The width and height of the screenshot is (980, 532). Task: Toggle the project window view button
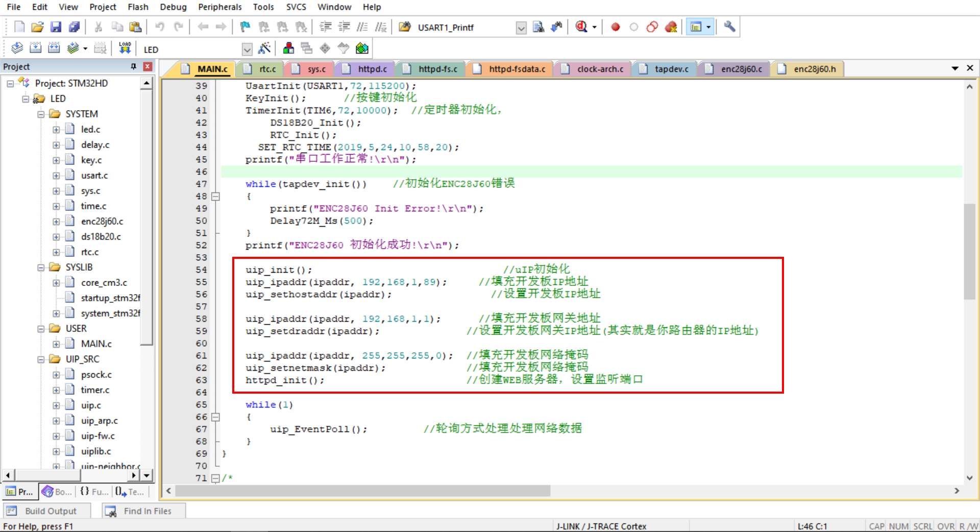[696, 27]
